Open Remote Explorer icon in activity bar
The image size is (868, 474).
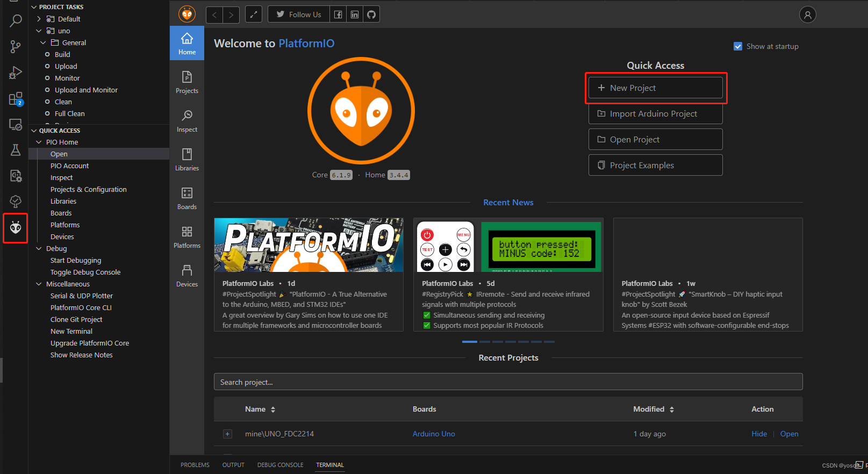tap(16, 125)
